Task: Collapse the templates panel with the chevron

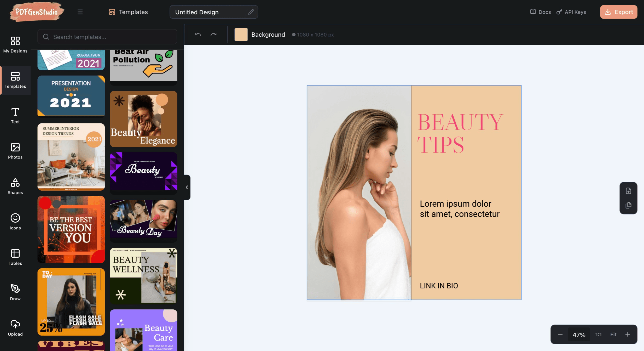Action: [x=187, y=187]
